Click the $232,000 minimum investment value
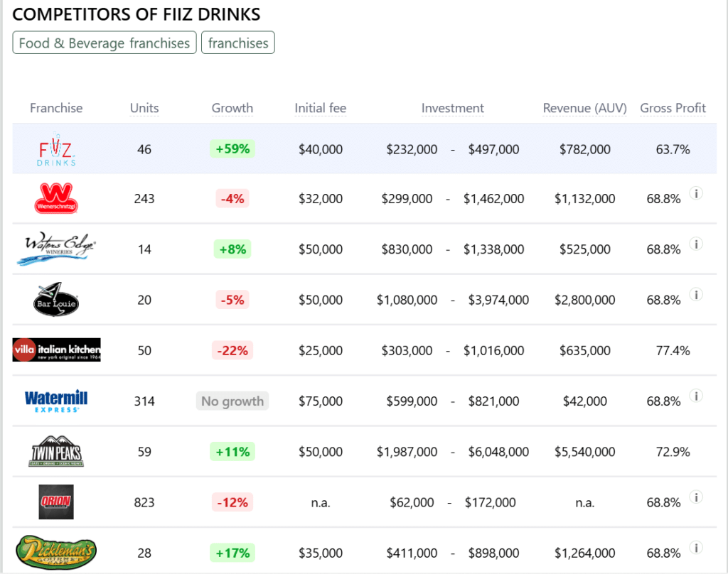 (x=412, y=149)
